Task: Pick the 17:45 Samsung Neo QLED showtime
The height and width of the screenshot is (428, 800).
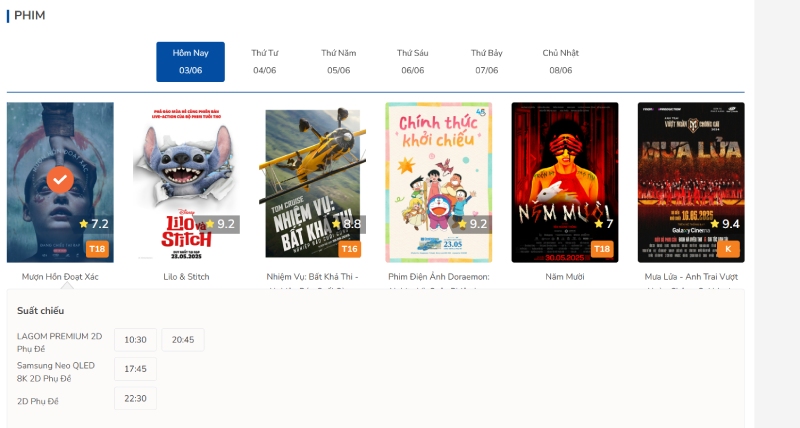Action: [135, 369]
